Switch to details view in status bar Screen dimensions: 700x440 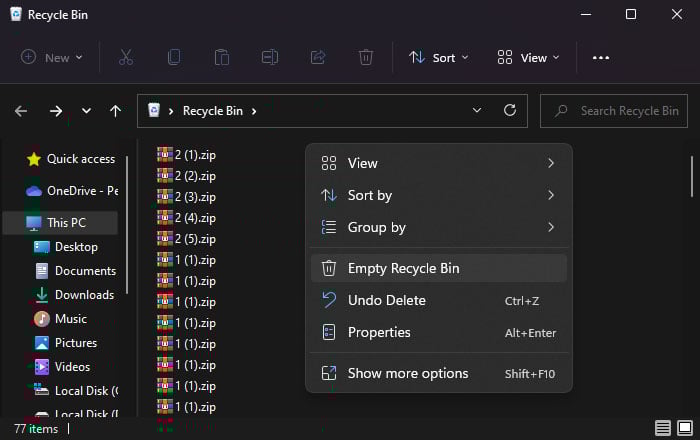tap(663, 428)
